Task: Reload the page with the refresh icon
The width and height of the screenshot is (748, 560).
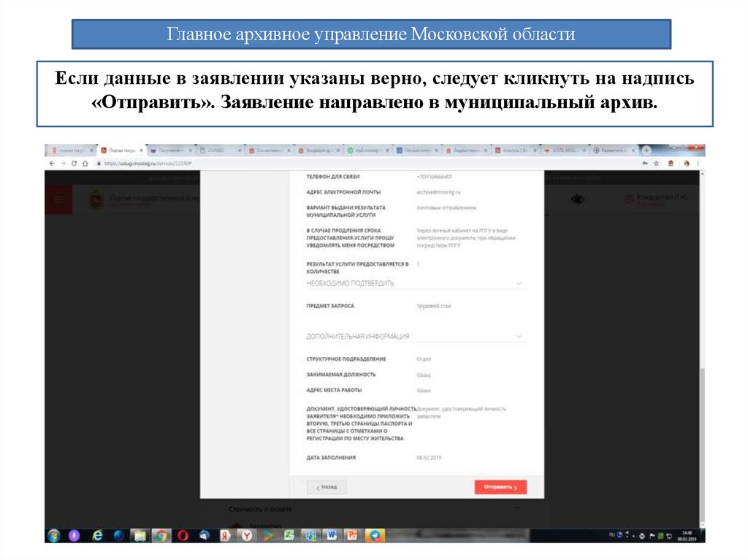Action: (x=74, y=163)
